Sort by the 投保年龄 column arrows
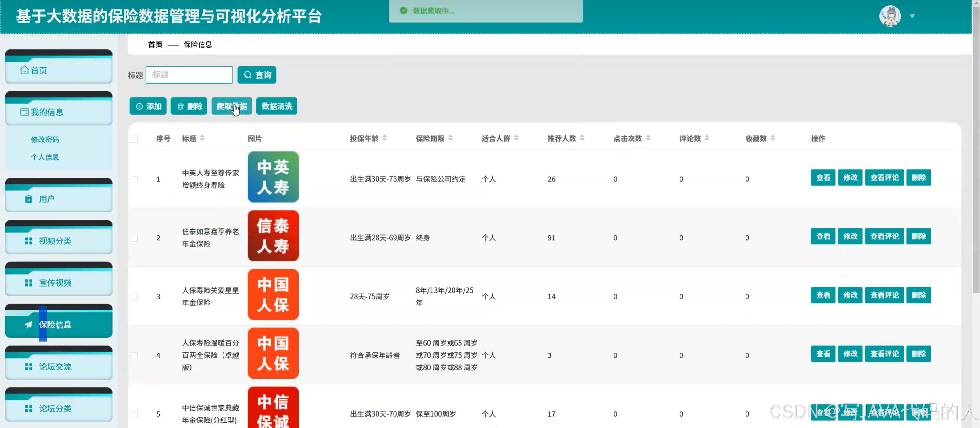The image size is (980, 428). (384, 138)
